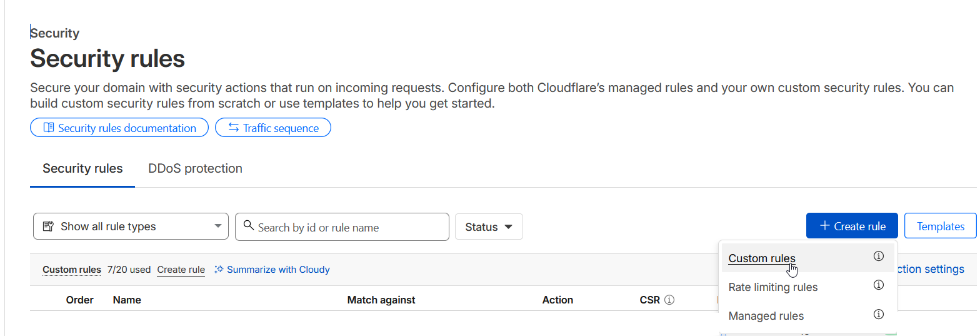The image size is (980, 336).
Task: Click the inline Create rule link
Action: tap(181, 270)
